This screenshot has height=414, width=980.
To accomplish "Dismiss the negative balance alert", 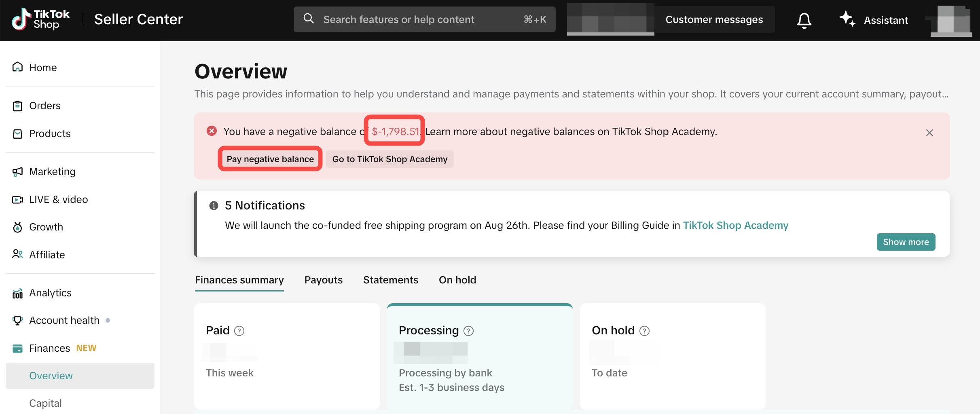I will 929,133.
